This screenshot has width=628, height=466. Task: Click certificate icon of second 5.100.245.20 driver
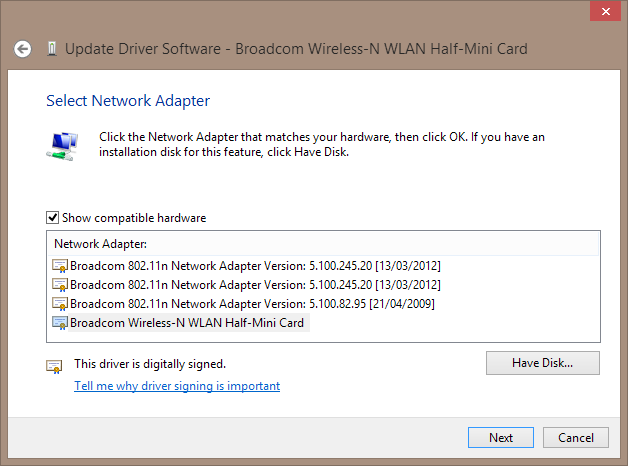pos(60,285)
